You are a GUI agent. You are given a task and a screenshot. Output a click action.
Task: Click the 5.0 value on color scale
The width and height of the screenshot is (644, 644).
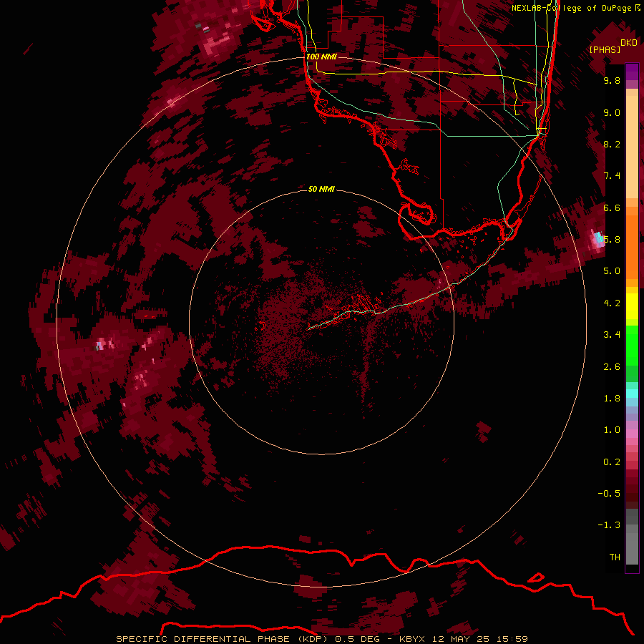[x=612, y=271]
